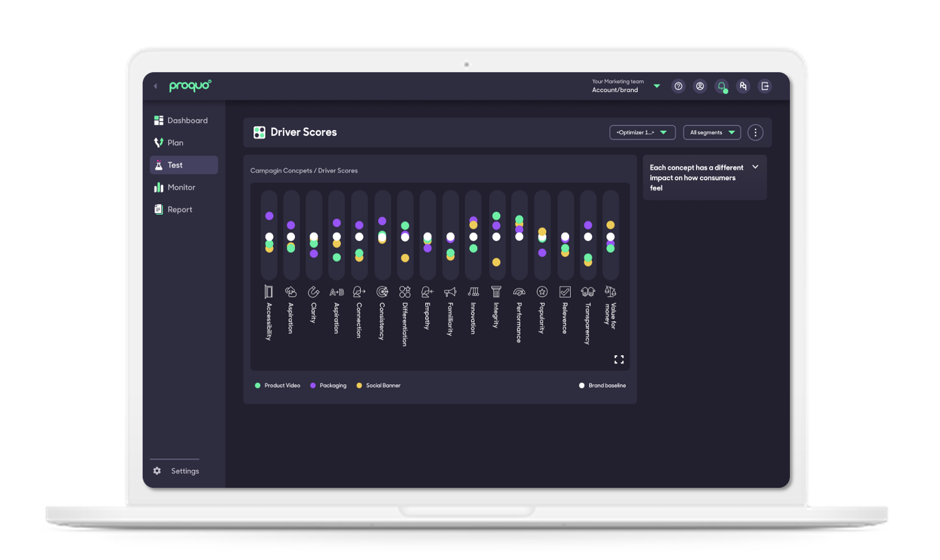940x560 pixels.
Task: Click the Relevance checkmark icon
Action: coord(565,291)
